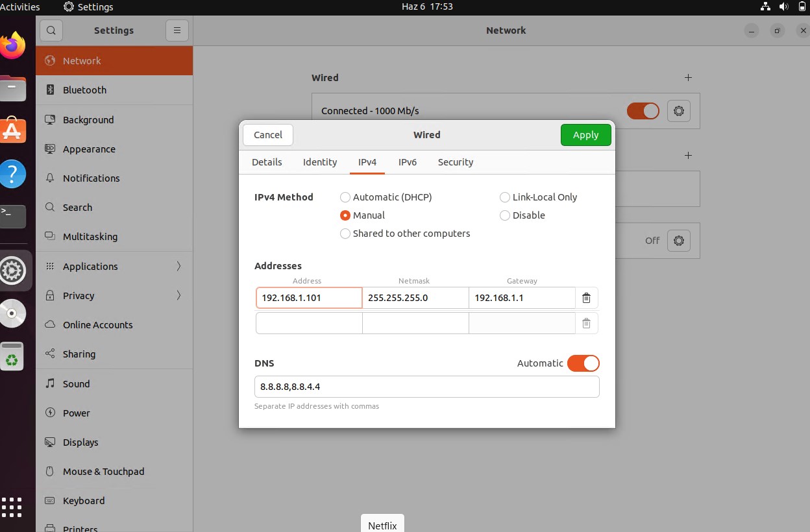This screenshot has width=810, height=532.
Task: Launch Ubuntu Software from dock
Action: coord(12,130)
